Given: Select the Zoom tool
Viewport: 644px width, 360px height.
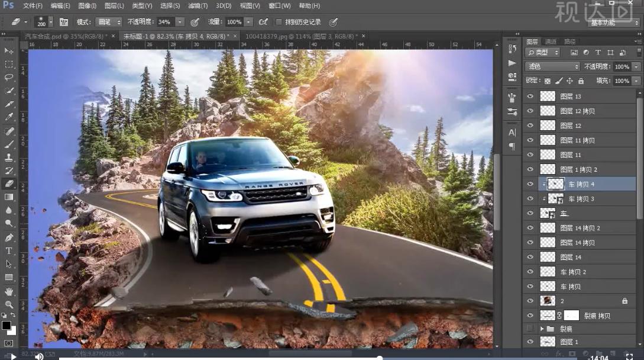Looking at the screenshot, I should 9,304.
